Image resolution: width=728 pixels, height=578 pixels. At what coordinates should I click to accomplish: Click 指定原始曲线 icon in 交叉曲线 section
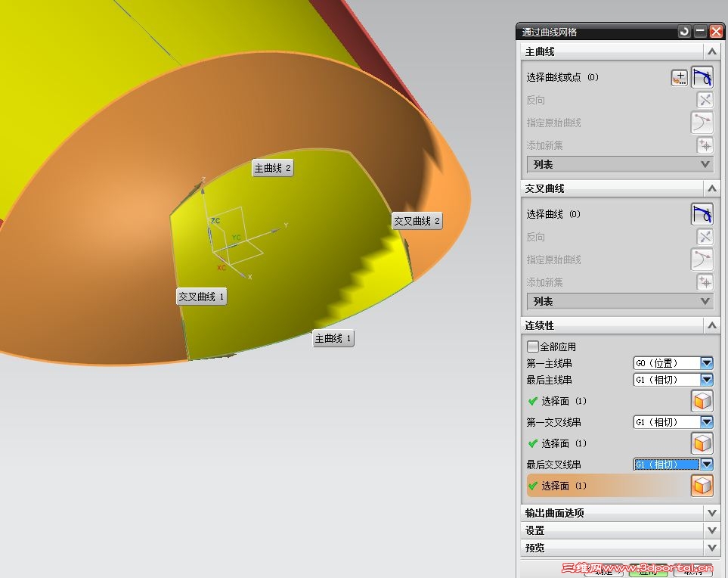[702, 259]
